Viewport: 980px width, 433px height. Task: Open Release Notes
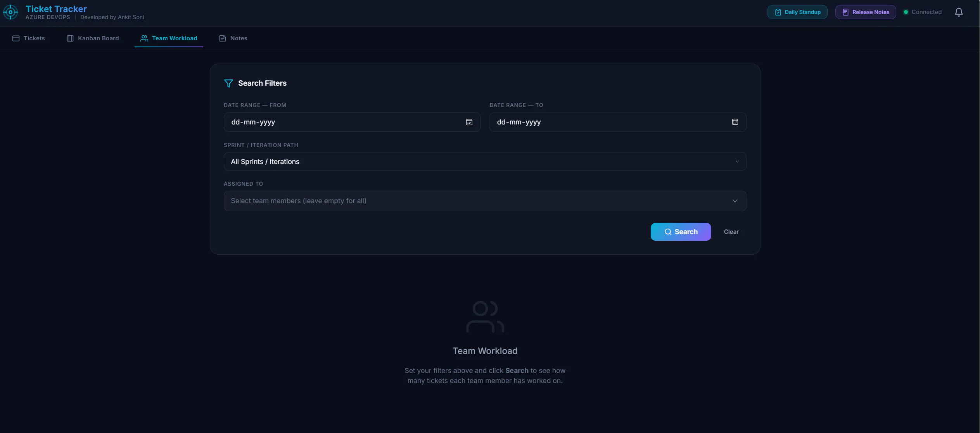click(x=866, y=12)
